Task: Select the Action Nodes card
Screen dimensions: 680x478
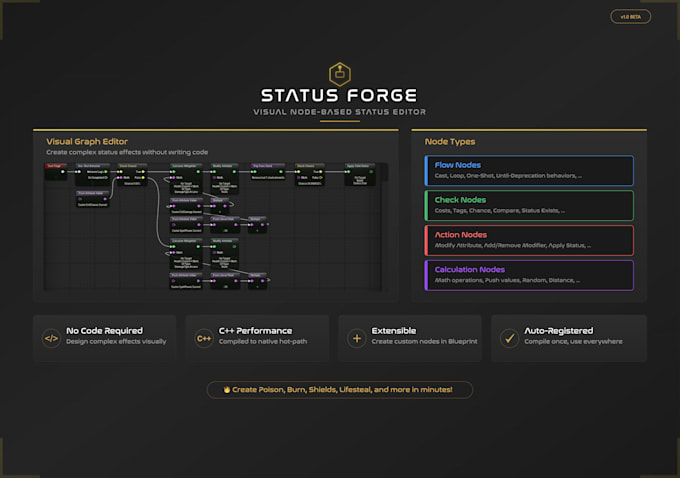Action: [x=529, y=240]
